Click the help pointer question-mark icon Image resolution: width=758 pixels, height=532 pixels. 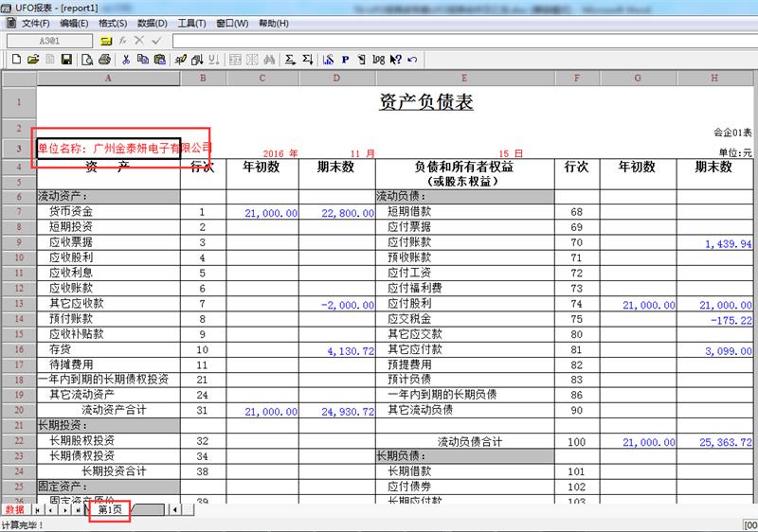click(x=395, y=60)
